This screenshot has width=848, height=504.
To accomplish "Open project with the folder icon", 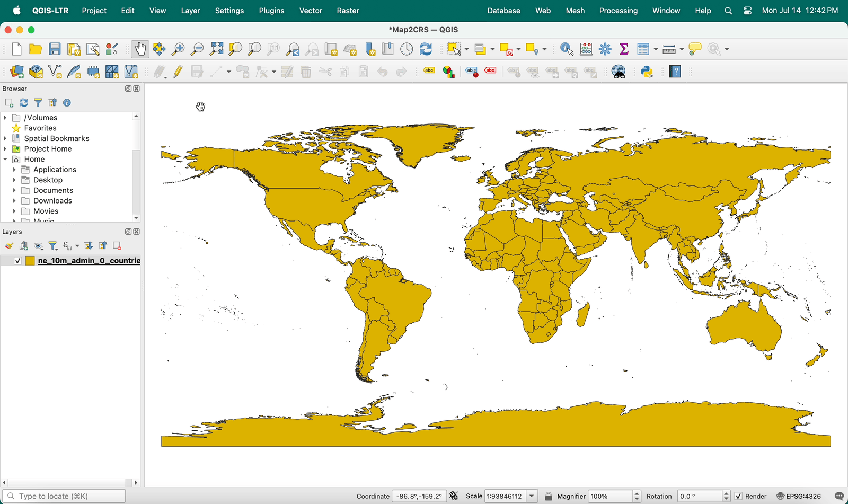I will tap(36, 49).
